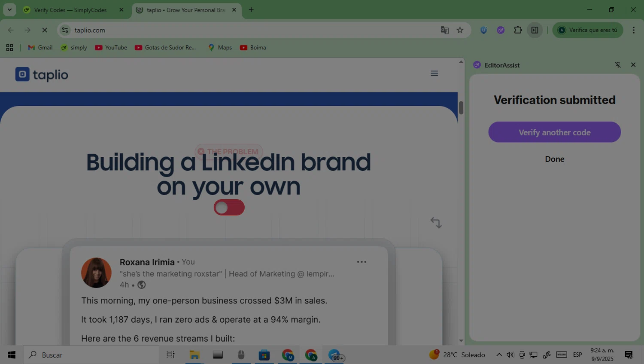Open volume control in system tray

coord(510,355)
